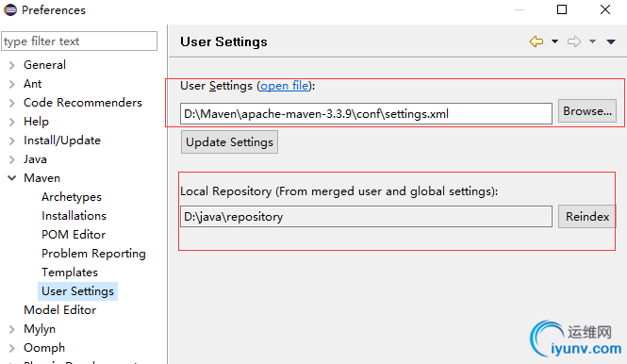
Task: Click the Browse... button
Action: [x=587, y=111]
